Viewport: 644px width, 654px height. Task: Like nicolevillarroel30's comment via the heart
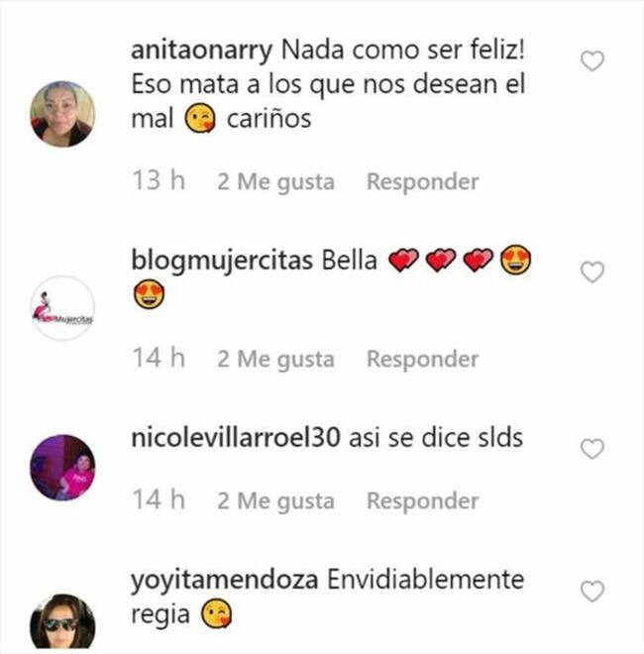pos(592,449)
